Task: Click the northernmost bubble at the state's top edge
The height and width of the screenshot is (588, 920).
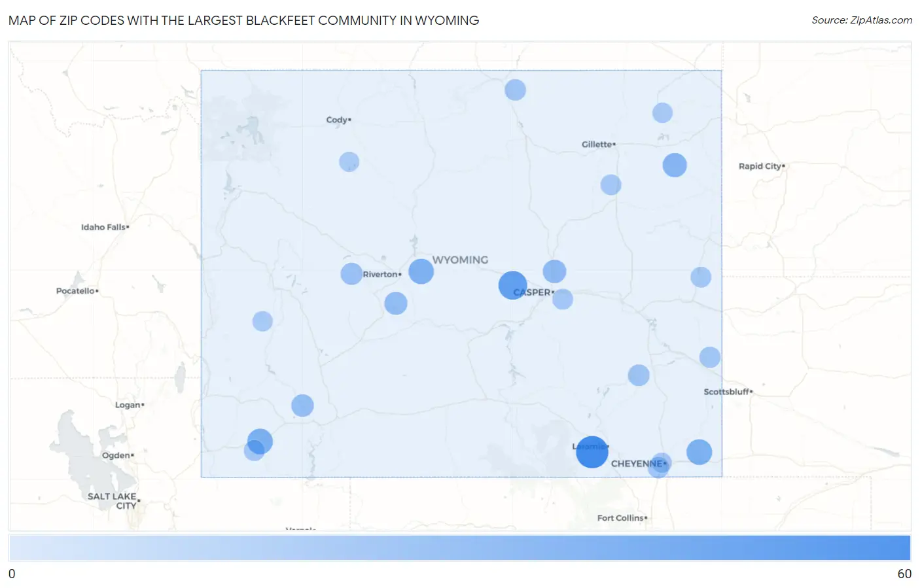Action: (x=515, y=90)
